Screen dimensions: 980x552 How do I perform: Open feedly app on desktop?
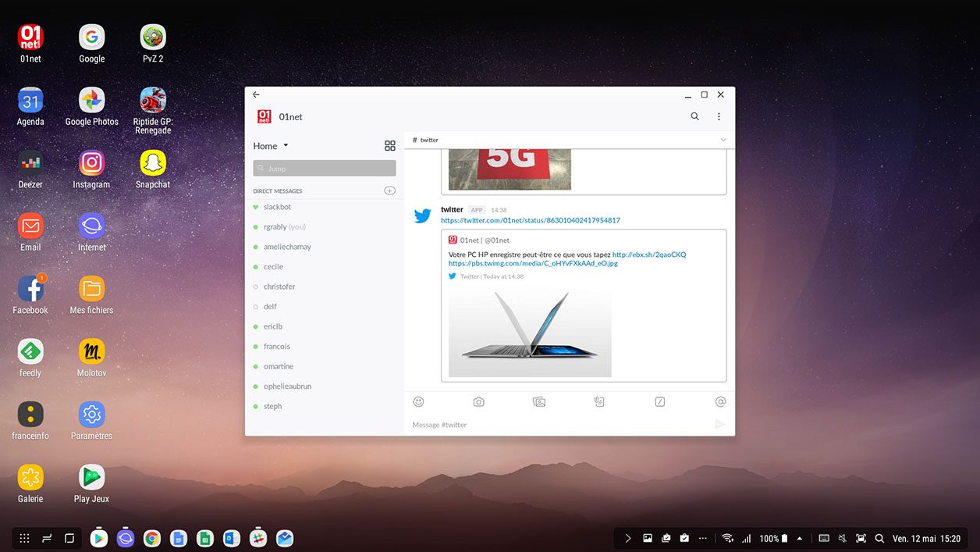(30, 351)
